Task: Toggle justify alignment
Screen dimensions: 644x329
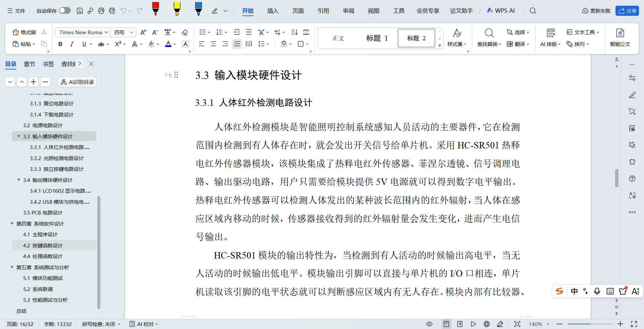Action: (x=237, y=44)
